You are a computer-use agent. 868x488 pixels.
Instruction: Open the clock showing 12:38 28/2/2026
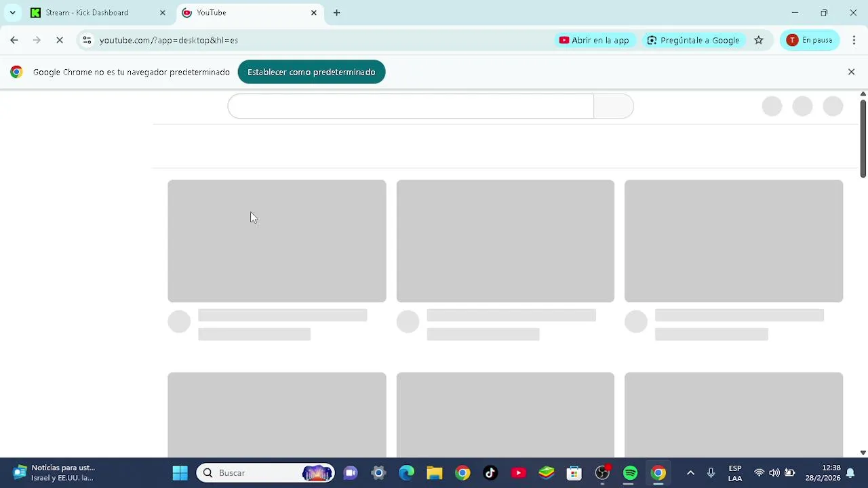[x=823, y=473]
